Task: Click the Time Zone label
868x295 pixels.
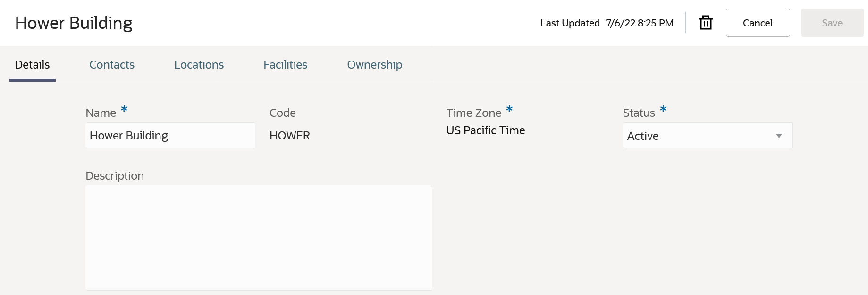Action: pyautogui.click(x=473, y=113)
